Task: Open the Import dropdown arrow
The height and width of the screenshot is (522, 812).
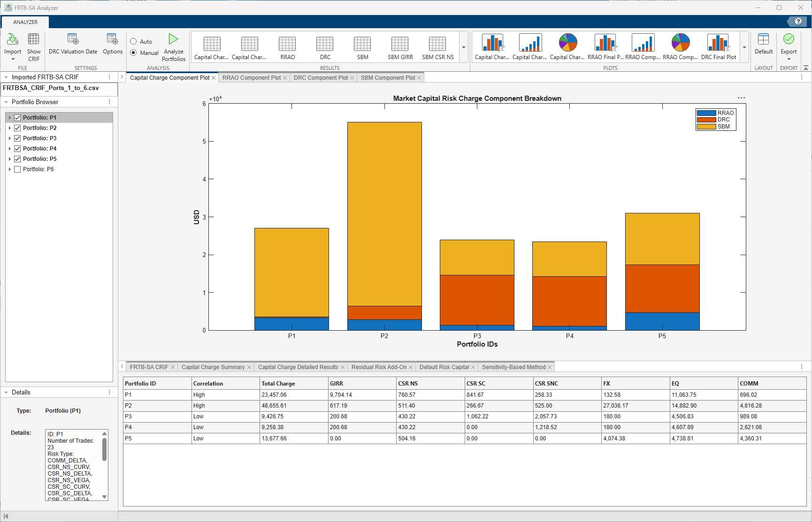Action: click(x=13, y=59)
